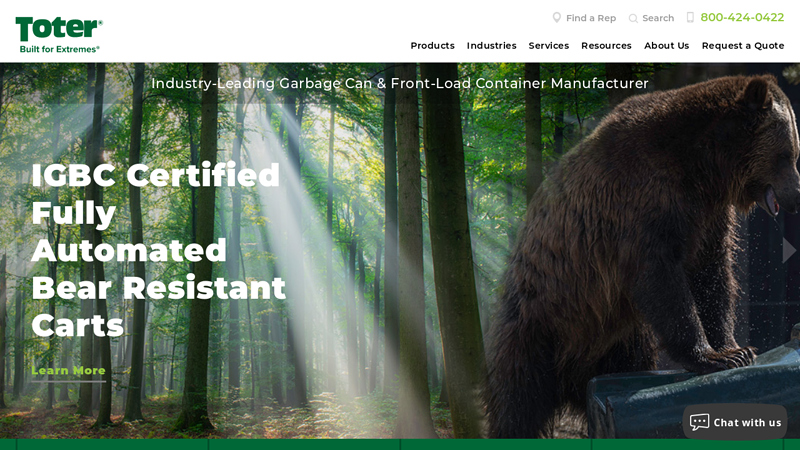Select Request a Quote in the navigation bar

tap(743, 45)
